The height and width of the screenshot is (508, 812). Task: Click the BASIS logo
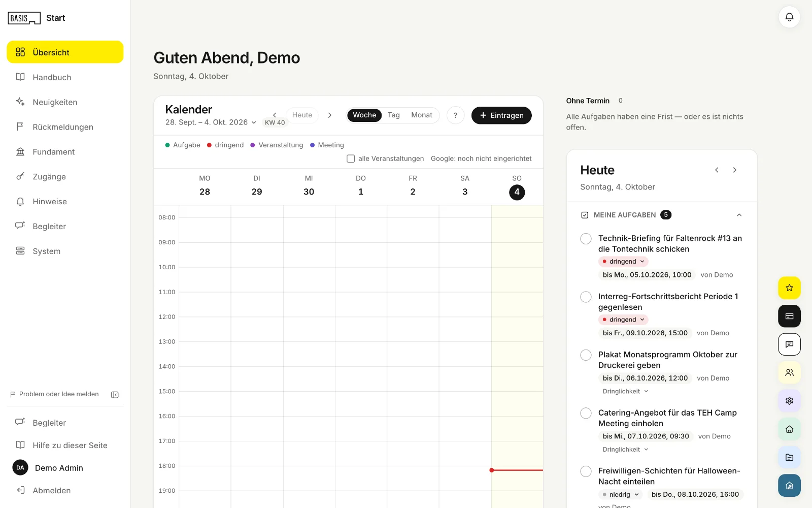pyautogui.click(x=24, y=18)
